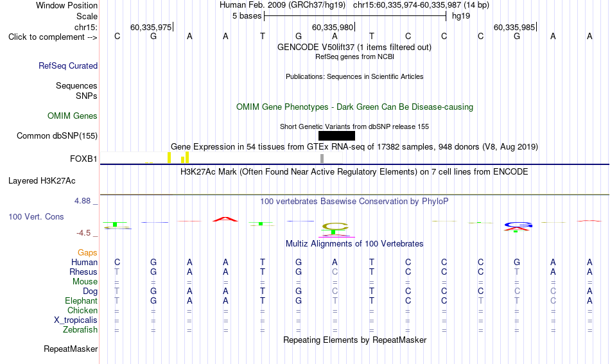Click '100 vertebrates Basewise Conservation by PhyloP'
Image resolution: width=610 pixels, height=364 pixels.
pyautogui.click(x=354, y=201)
